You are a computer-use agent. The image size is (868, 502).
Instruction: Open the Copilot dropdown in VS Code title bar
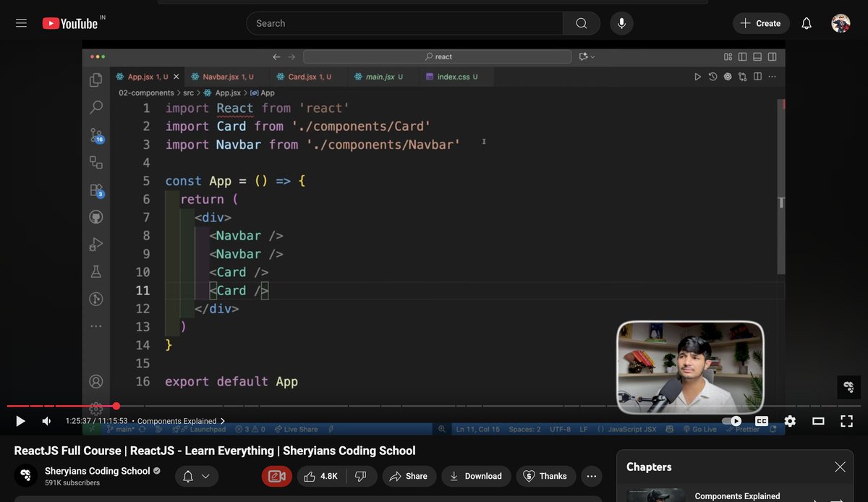click(x=587, y=56)
